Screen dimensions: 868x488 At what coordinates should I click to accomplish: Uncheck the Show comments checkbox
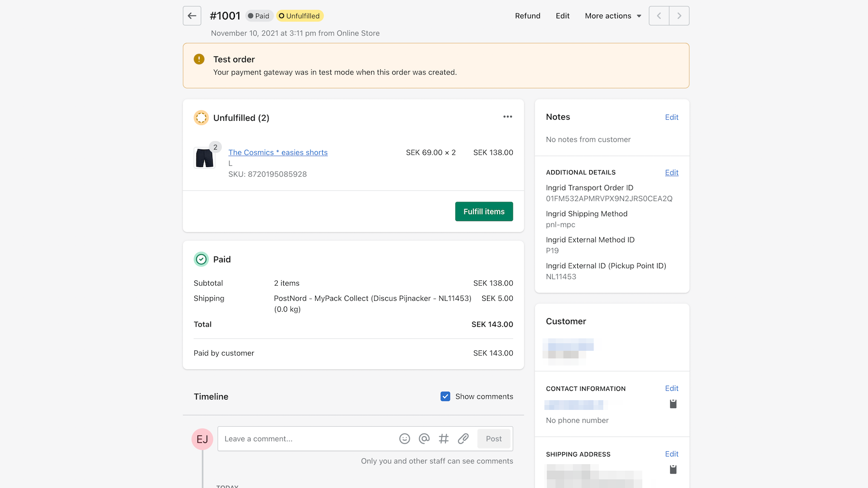point(445,396)
